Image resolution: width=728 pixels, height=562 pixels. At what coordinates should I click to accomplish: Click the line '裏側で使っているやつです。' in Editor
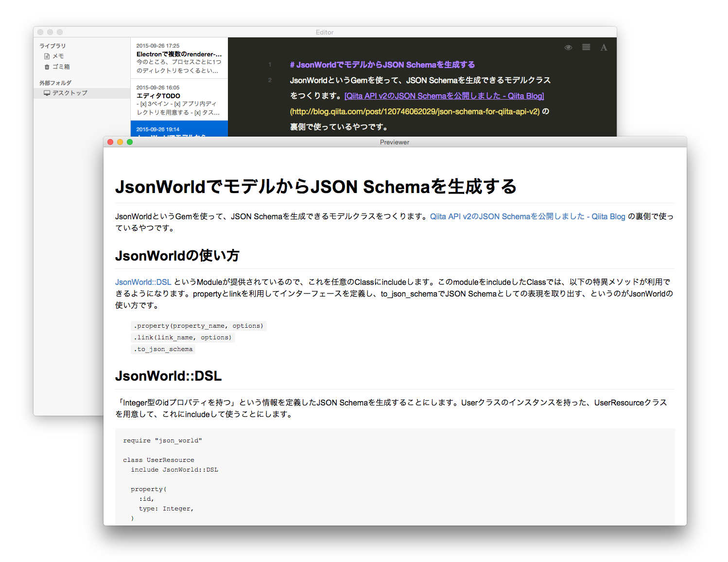click(x=339, y=127)
